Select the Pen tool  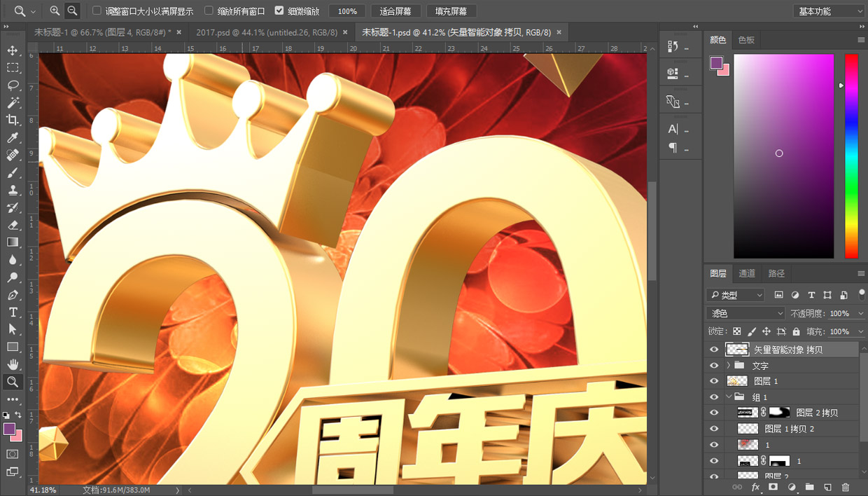click(x=13, y=295)
